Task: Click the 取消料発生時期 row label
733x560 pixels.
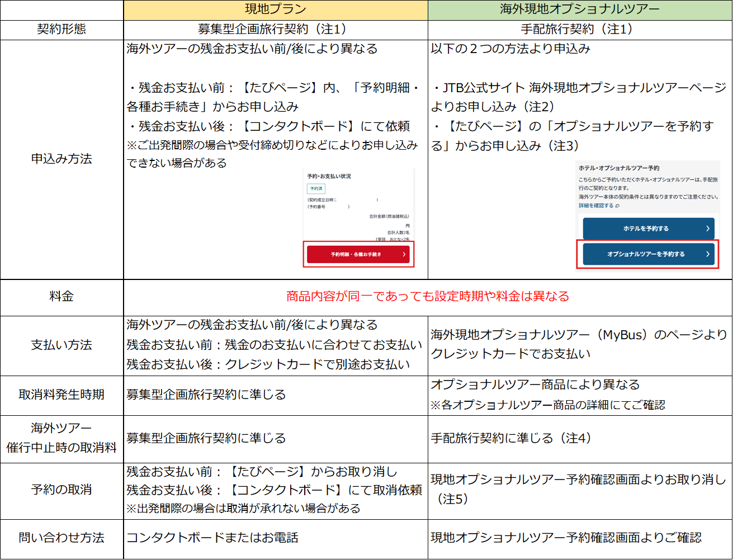Action: coord(62,394)
